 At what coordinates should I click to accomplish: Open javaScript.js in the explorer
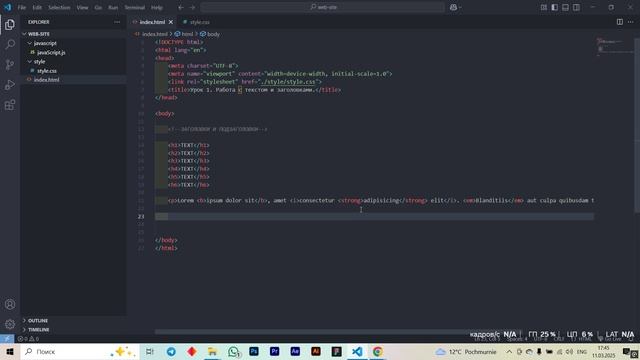tap(51, 53)
